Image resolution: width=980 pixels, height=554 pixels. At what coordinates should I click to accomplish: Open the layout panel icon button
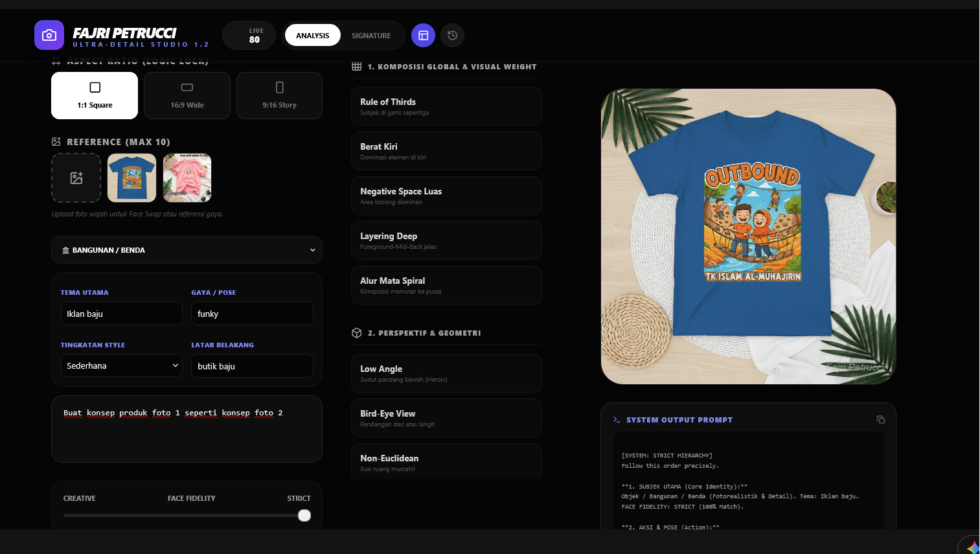click(x=423, y=36)
